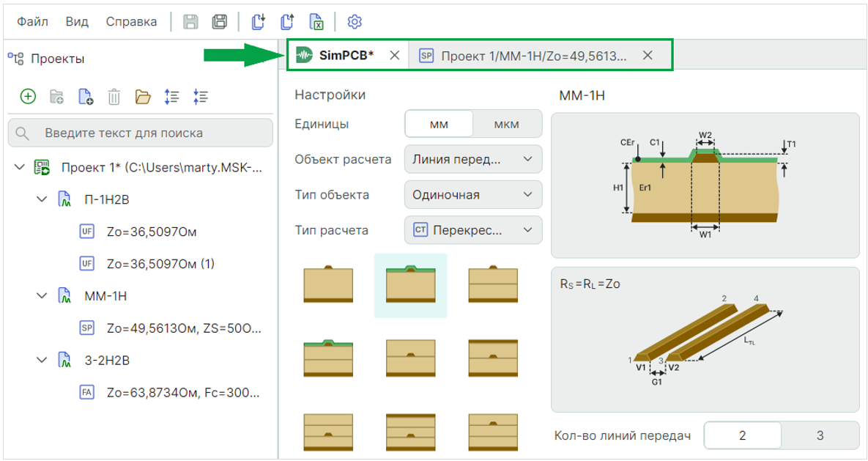Open the Справка menu

click(x=131, y=21)
